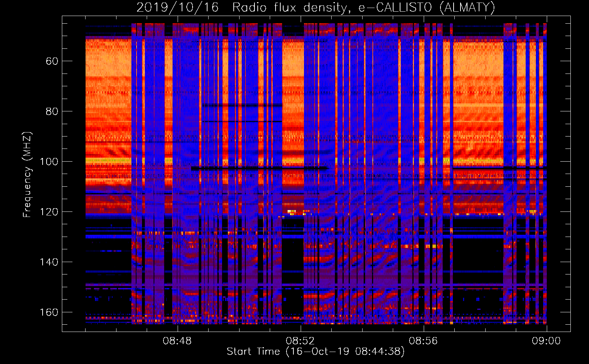589x364 pixels.
Task: Click the 160 frequency tick label
Action: tap(49, 312)
